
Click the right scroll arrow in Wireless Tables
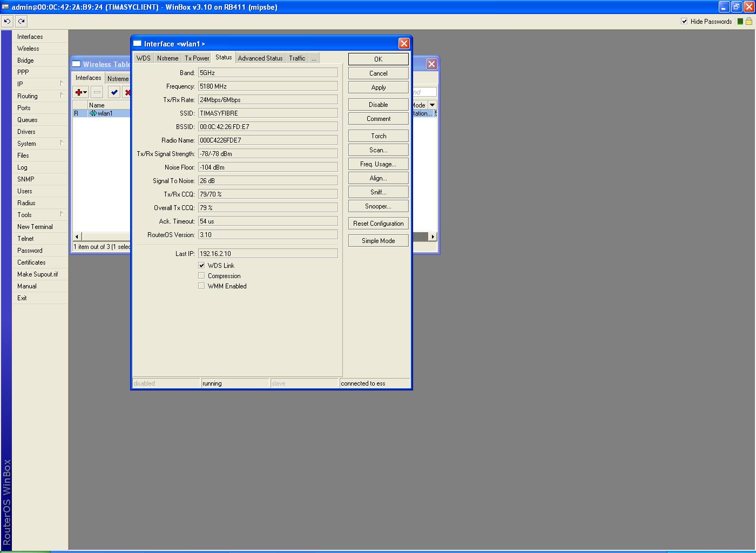click(x=433, y=237)
